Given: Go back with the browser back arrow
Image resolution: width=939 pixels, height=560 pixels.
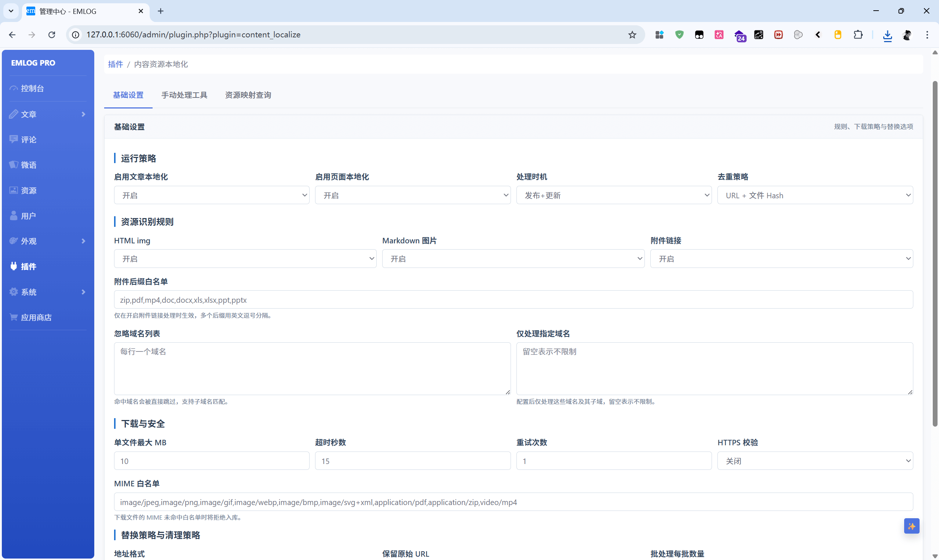Looking at the screenshot, I should [12, 35].
